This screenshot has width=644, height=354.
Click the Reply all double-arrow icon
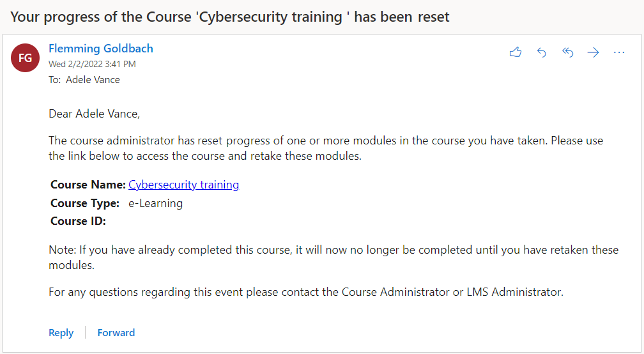pos(567,52)
